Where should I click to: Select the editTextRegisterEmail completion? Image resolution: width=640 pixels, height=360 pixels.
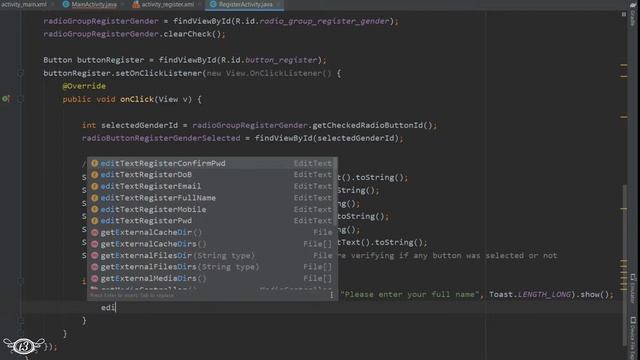(x=212, y=186)
